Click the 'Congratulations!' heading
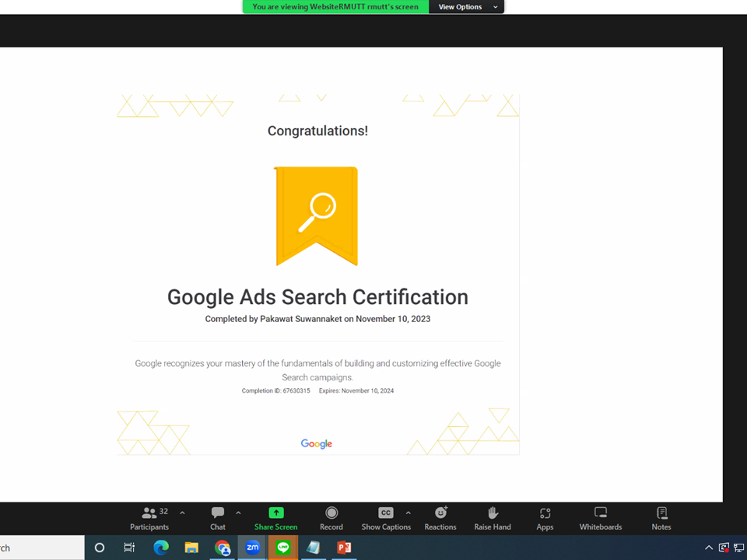Screen dimensions: 747x560 tap(317, 131)
